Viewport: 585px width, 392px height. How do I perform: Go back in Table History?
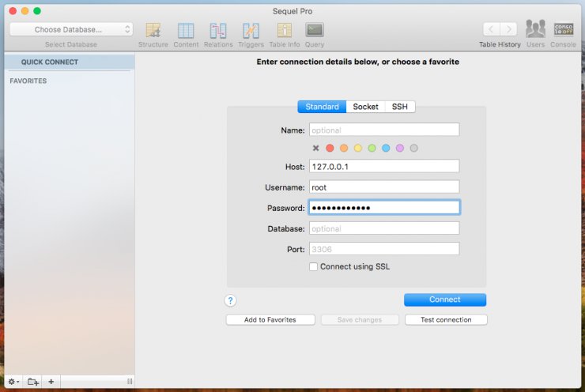[492, 29]
